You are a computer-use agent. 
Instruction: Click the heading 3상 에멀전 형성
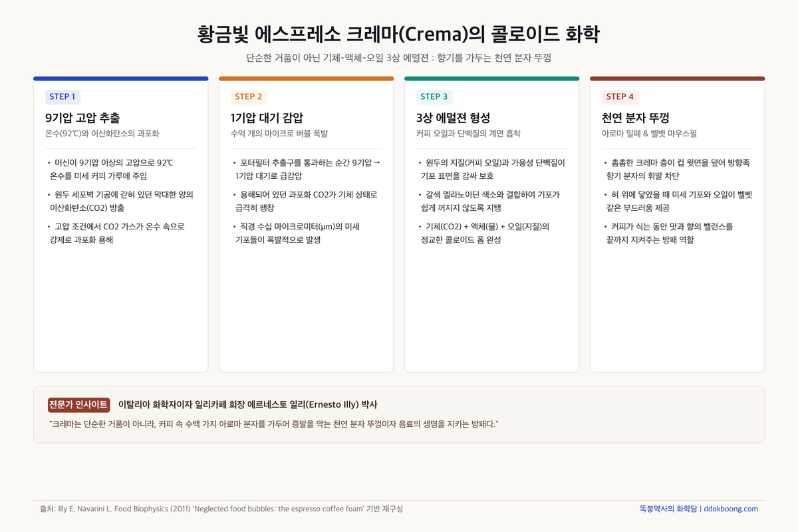pyautogui.click(x=454, y=118)
